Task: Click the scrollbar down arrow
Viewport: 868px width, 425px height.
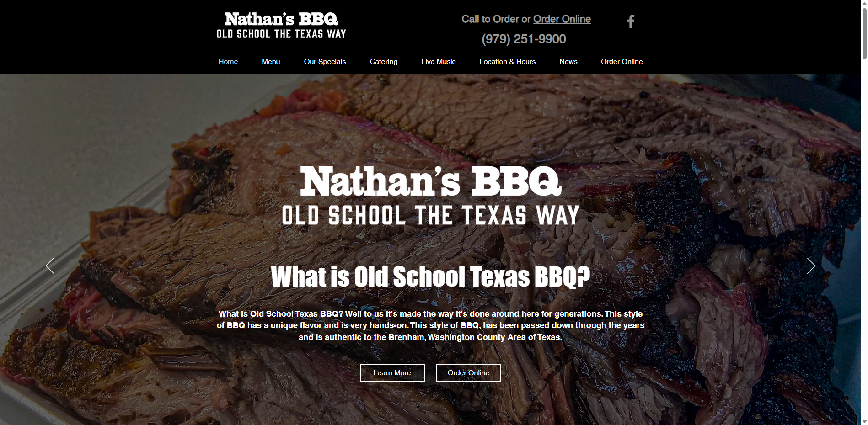Action: click(864, 421)
